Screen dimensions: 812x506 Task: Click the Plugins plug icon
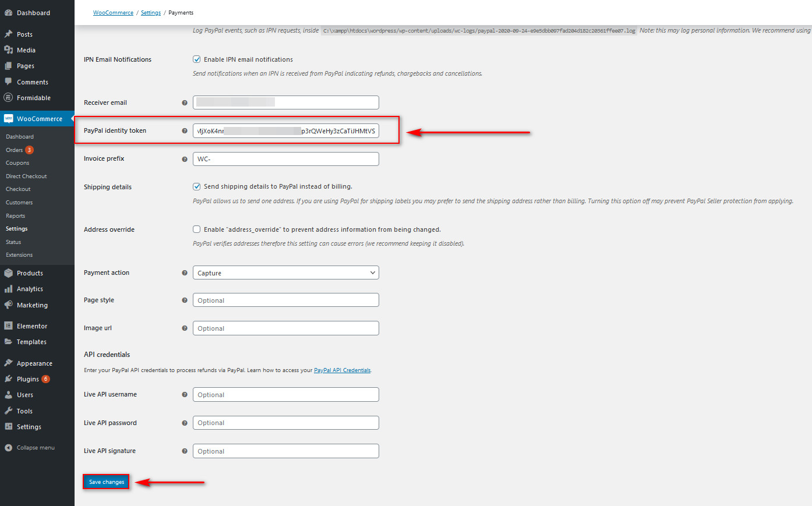point(8,379)
